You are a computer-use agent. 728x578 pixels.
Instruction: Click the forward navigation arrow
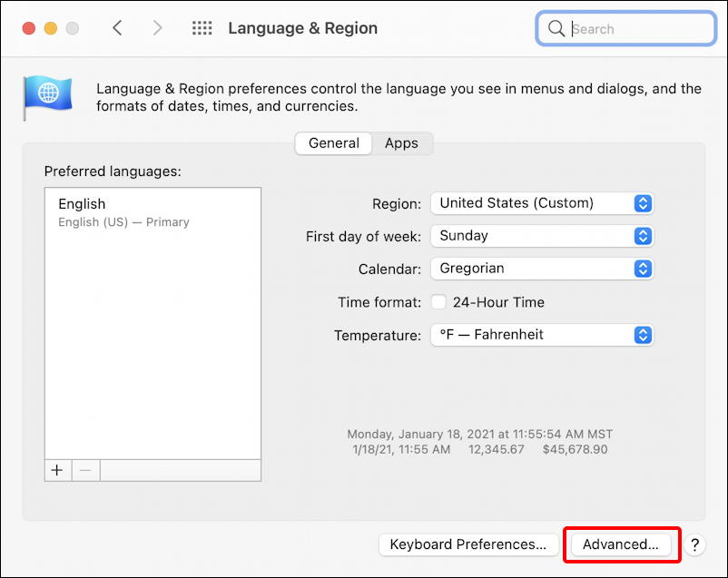[x=157, y=28]
